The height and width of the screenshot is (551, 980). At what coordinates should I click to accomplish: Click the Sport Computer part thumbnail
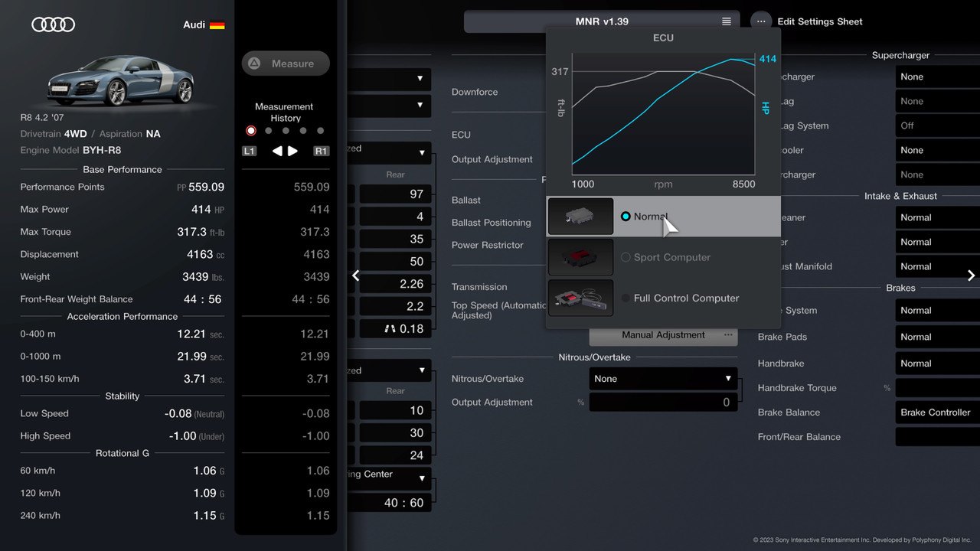coord(581,257)
